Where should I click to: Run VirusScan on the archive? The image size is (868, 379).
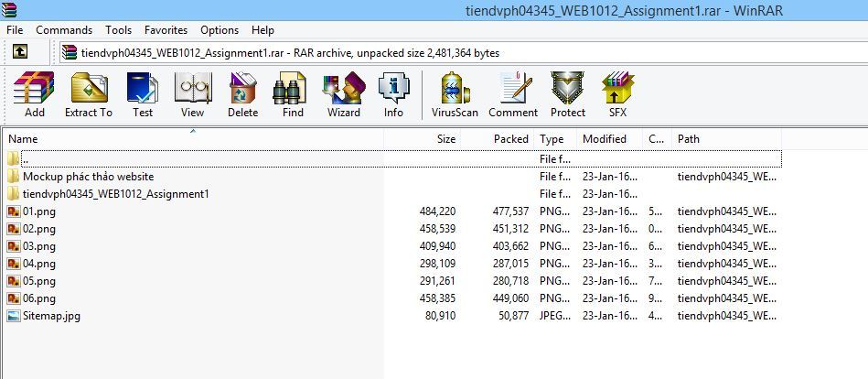click(x=455, y=88)
